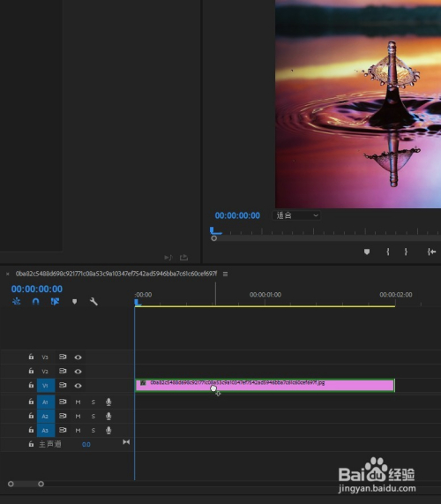Close the sequence timeline tab
This screenshot has height=504, width=441.
[8, 275]
